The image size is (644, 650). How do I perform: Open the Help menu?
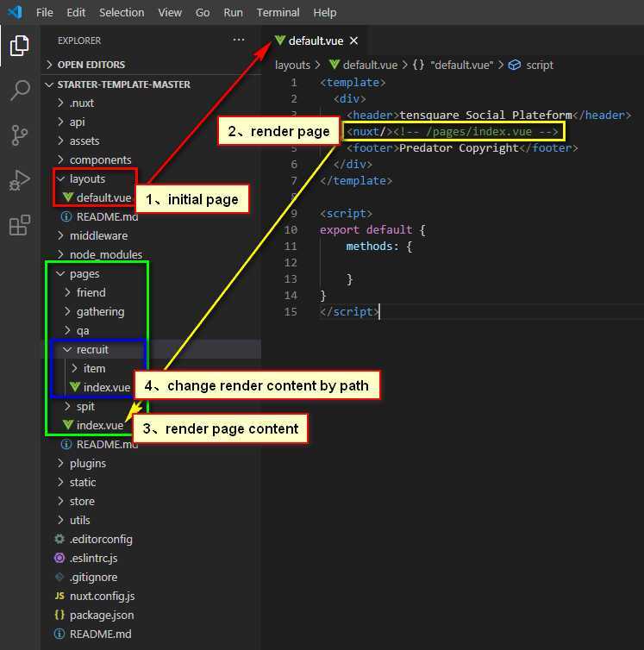[x=325, y=12]
